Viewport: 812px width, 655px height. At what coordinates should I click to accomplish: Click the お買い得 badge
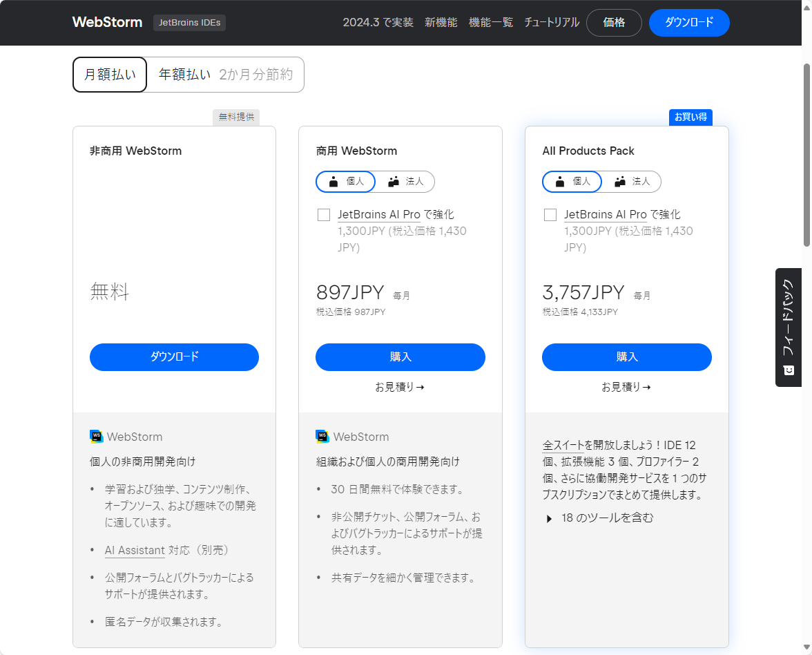coord(690,117)
